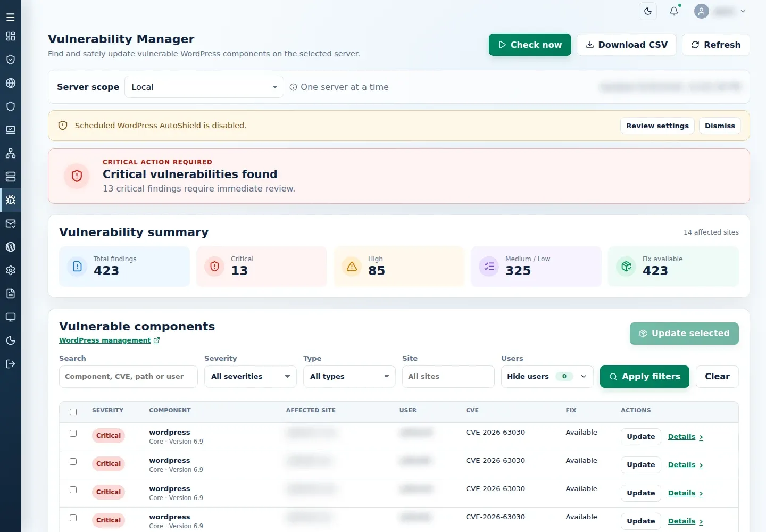This screenshot has width=766, height=532.
Task: Click the Refresh button
Action: coord(716,45)
